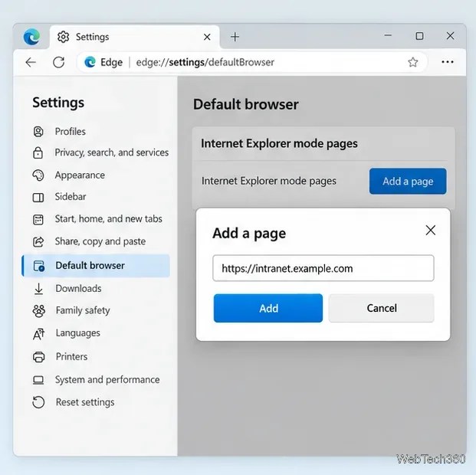The image size is (476, 475).
Task: Open Appearance settings
Action: [80, 175]
